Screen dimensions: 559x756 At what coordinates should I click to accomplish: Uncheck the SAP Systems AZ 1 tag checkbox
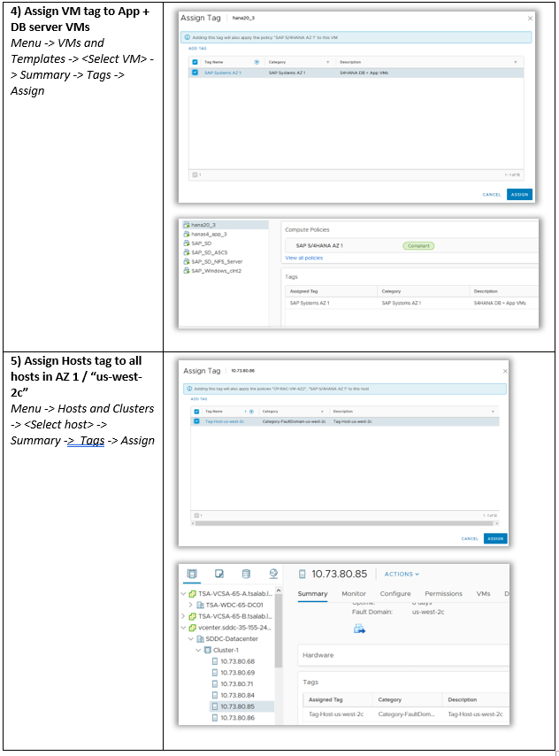pos(195,73)
